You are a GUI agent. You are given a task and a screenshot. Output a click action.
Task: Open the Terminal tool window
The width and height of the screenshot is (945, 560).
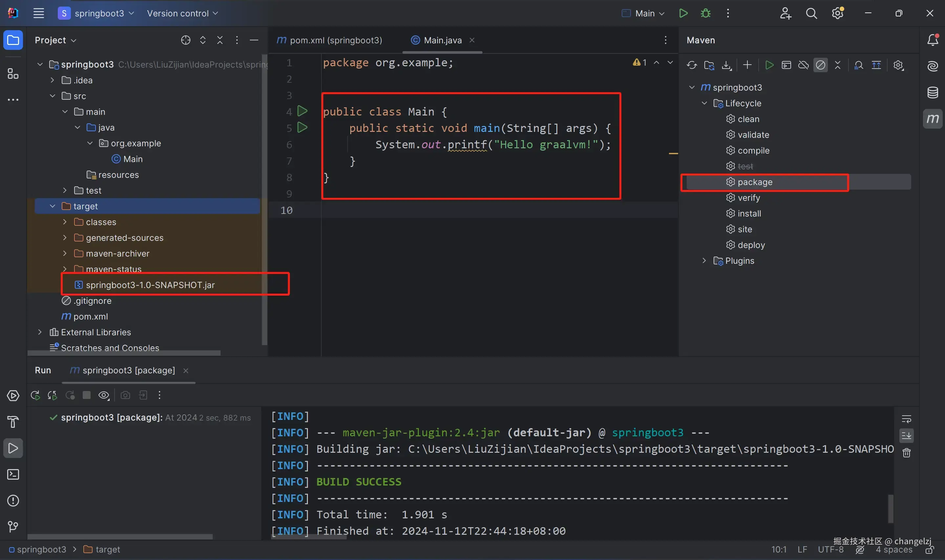pos(13,474)
